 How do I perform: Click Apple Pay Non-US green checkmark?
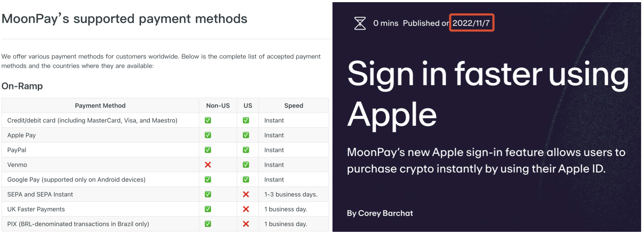coord(208,135)
